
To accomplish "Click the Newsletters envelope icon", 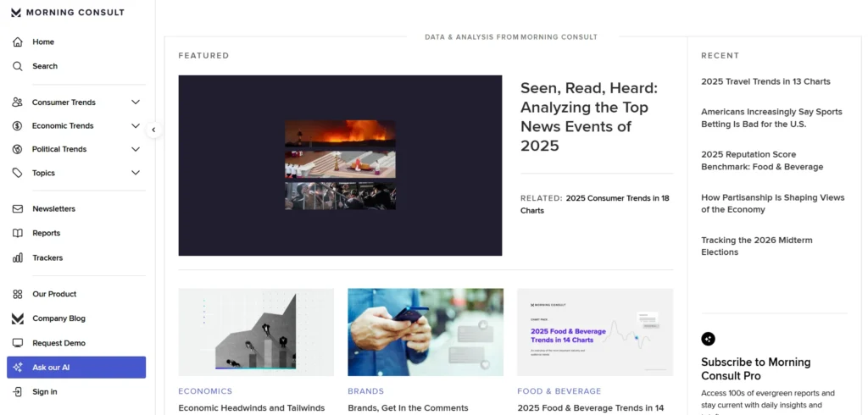I will (x=17, y=208).
